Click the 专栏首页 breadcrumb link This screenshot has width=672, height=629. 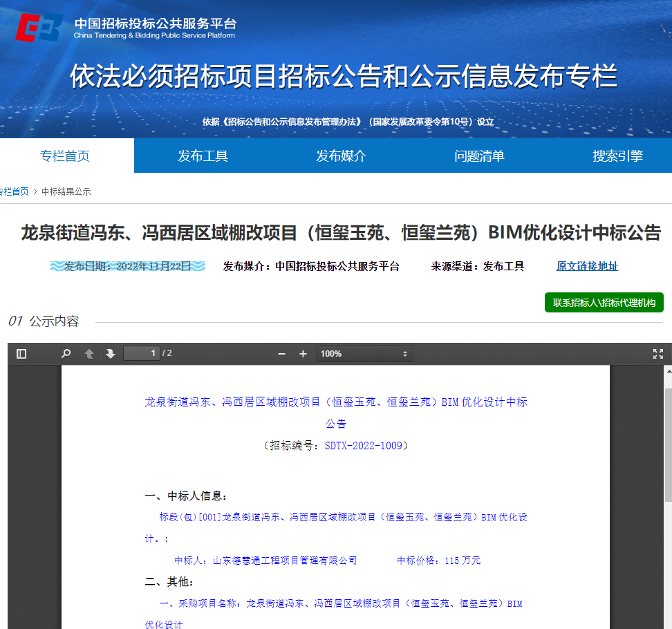tap(14, 191)
